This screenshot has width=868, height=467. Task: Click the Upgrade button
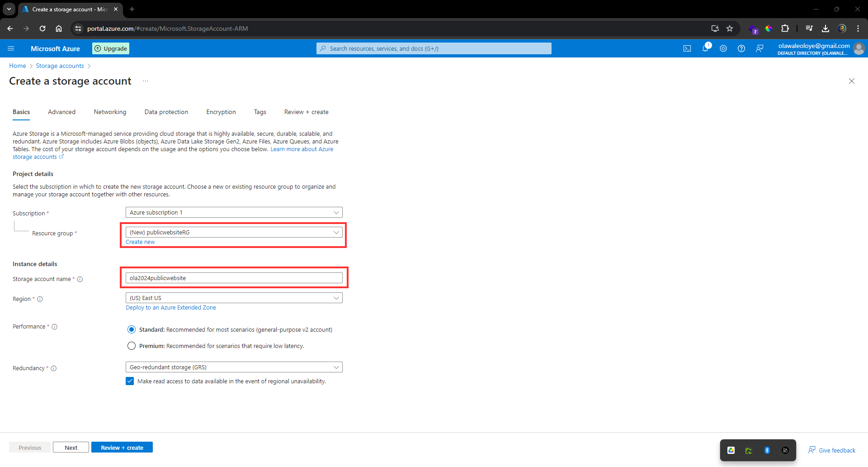tap(111, 48)
